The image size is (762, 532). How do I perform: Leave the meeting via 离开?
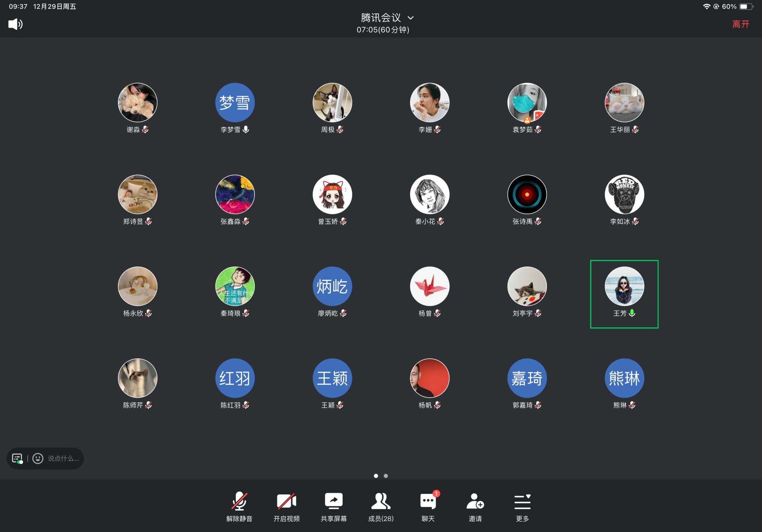click(x=740, y=24)
